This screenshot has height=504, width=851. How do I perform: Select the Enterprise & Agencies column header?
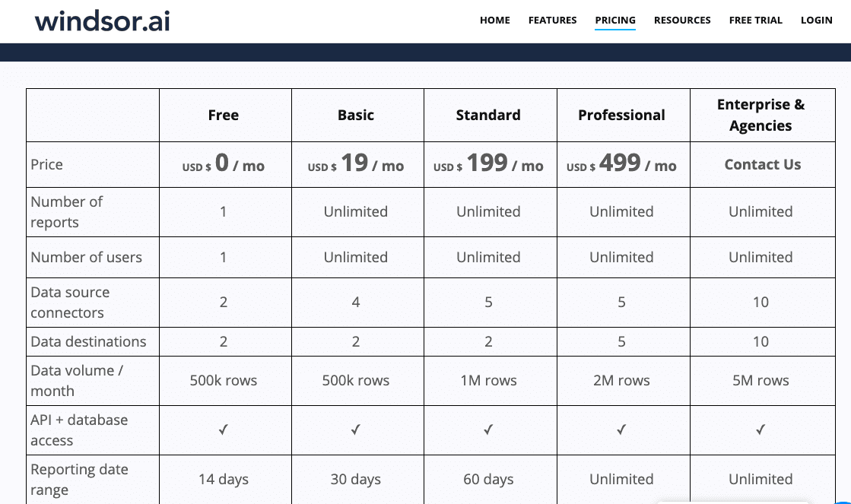[761, 116]
